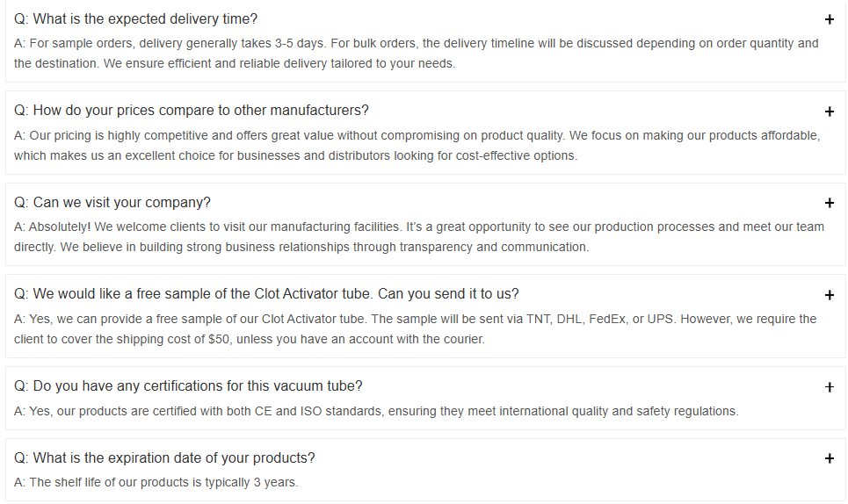Viewport: 848px width, 504px height.
Task: Select the answer welcoming visits to manufacturing facilities
Action: (419, 236)
